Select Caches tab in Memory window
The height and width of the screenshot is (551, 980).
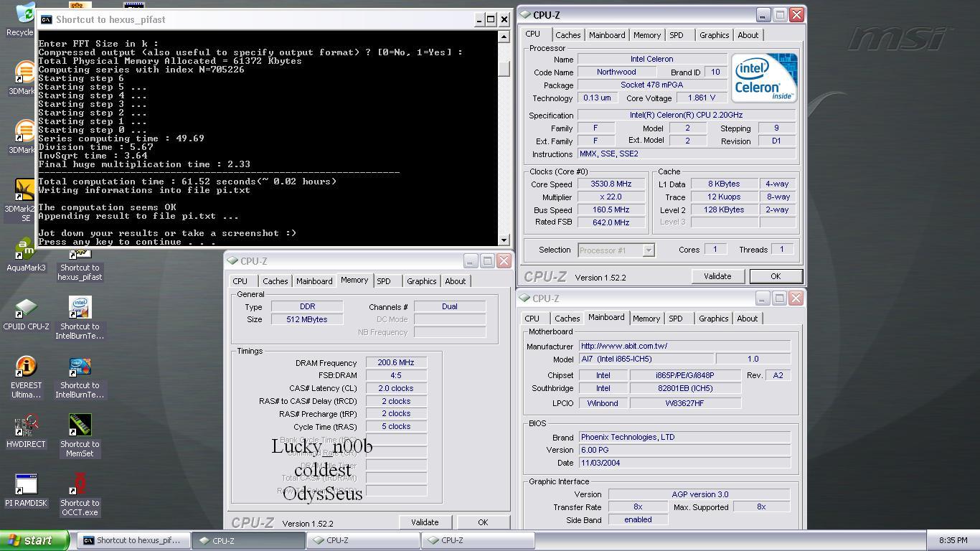click(x=275, y=281)
